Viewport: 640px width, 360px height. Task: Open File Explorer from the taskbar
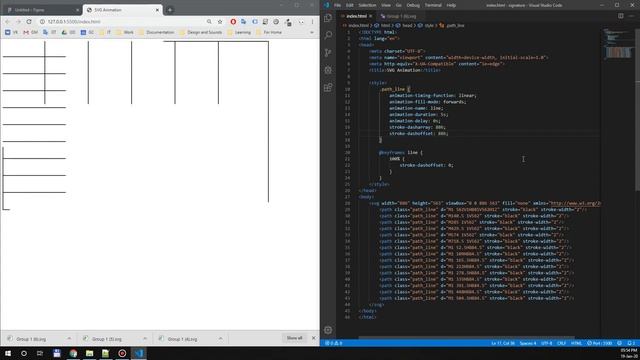89,353
